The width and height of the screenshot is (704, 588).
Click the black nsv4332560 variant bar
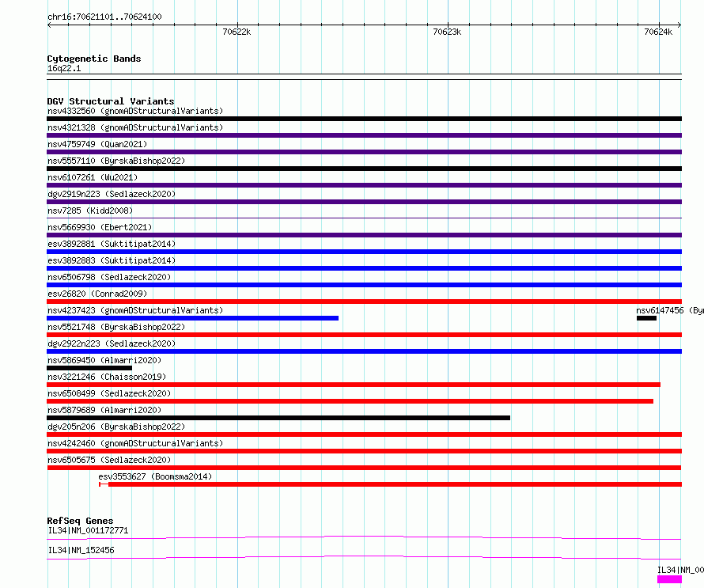[364, 119]
